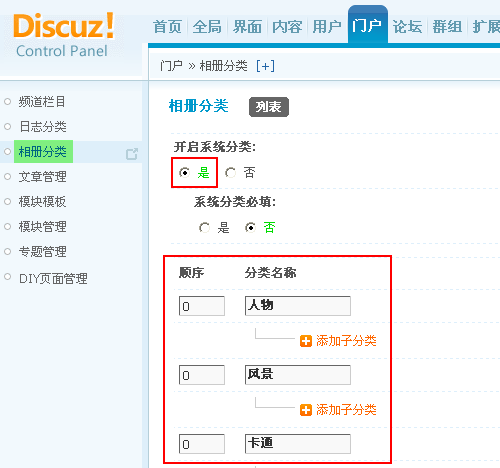Open DIY页面管理 in the sidebar

tap(53, 279)
